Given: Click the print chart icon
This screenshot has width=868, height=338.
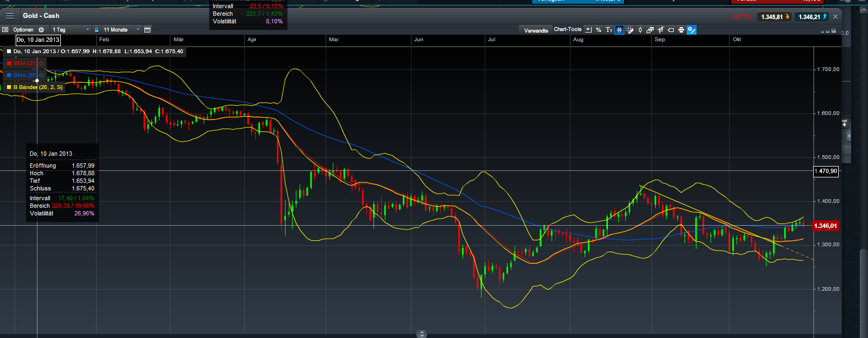Looking at the screenshot, I should 681,30.
